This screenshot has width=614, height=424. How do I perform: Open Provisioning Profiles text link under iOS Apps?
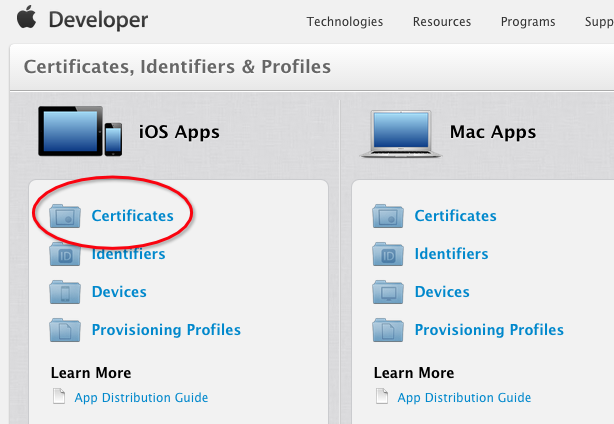pos(166,330)
